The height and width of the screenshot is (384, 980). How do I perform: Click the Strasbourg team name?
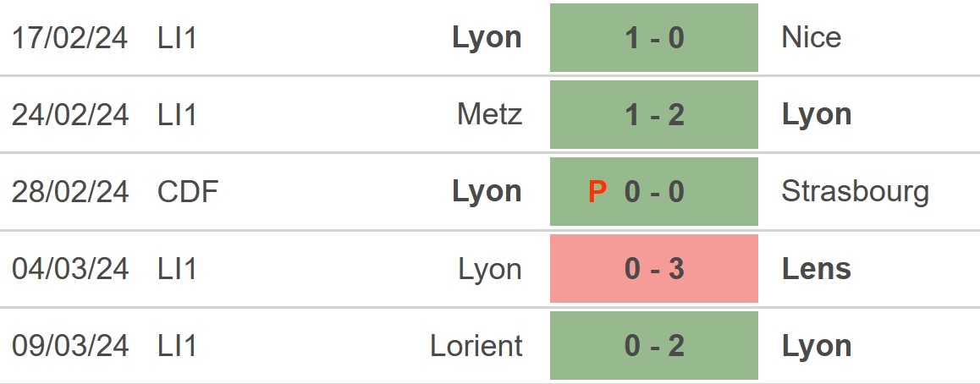(855, 192)
